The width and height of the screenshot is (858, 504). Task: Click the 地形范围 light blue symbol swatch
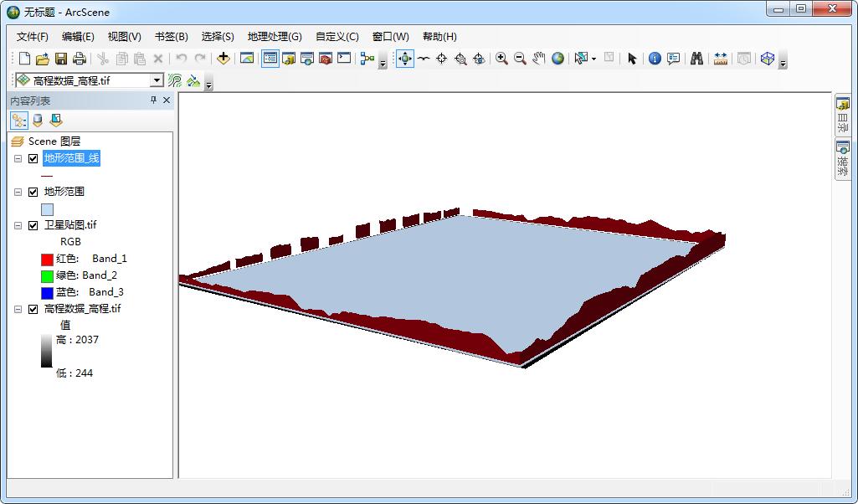tap(48, 209)
